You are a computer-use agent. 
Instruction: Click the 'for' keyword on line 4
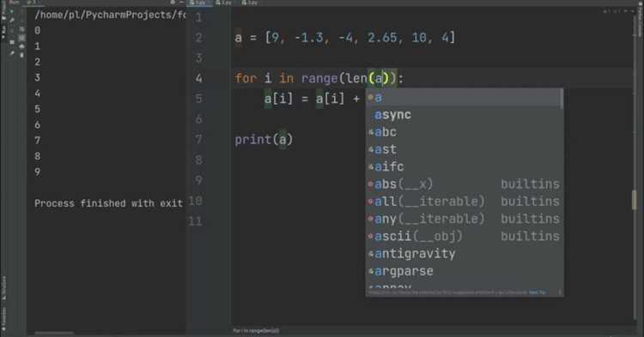pyautogui.click(x=246, y=78)
